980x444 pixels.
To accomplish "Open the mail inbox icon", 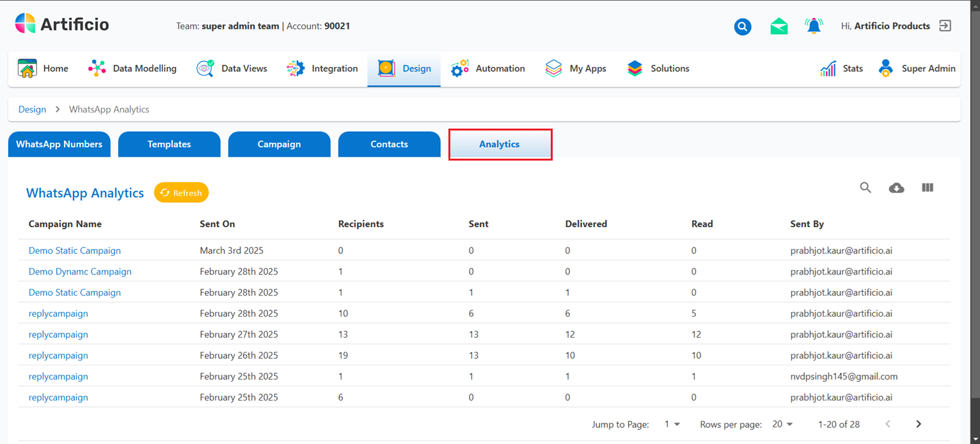I will pos(778,26).
